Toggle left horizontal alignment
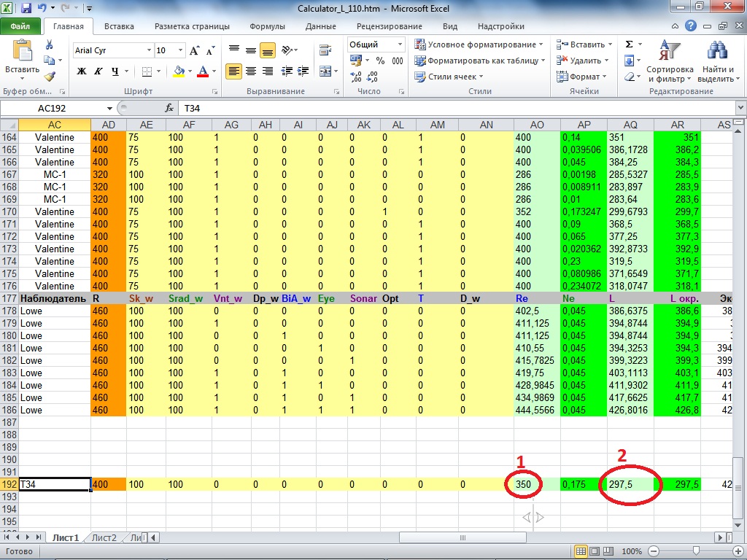The width and height of the screenshot is (747, 560). 233,71
